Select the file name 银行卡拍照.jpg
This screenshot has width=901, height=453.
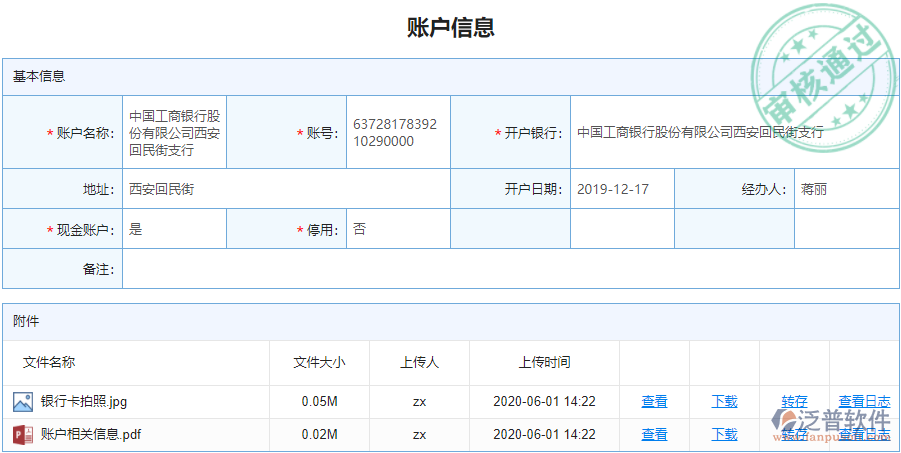(84, 401)
